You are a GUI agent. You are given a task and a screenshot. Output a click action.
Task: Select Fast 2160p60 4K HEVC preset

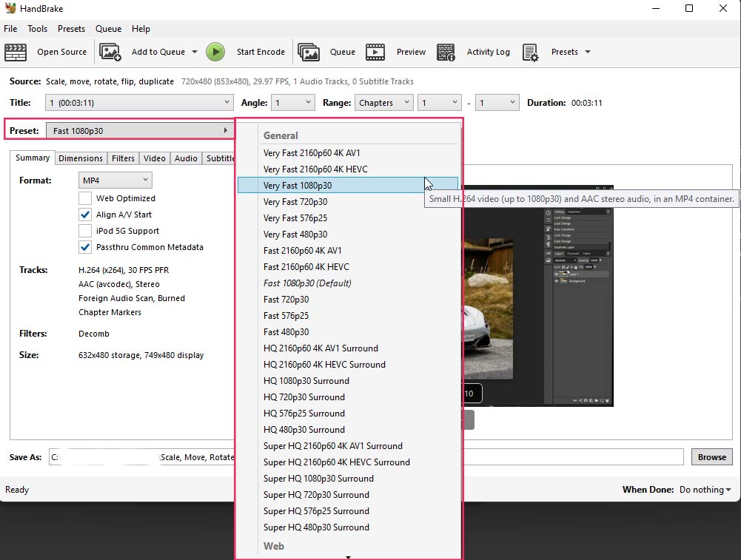(x=348, y=267)
